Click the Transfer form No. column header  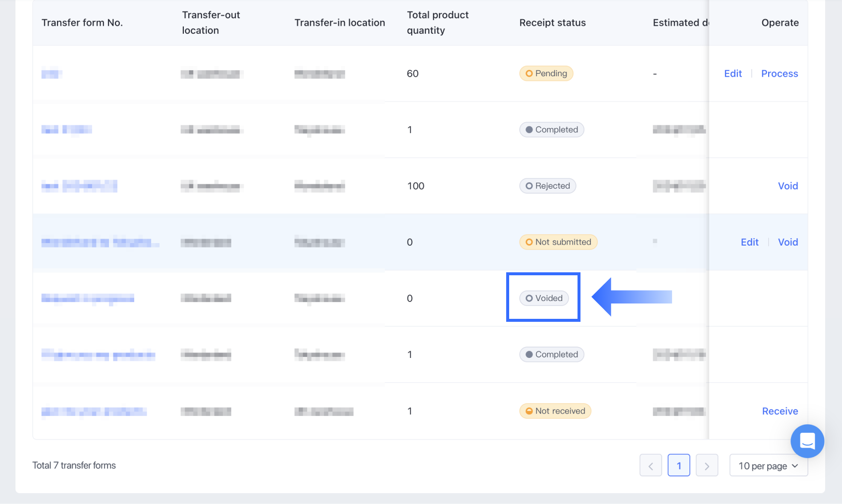tap(82, 23)
